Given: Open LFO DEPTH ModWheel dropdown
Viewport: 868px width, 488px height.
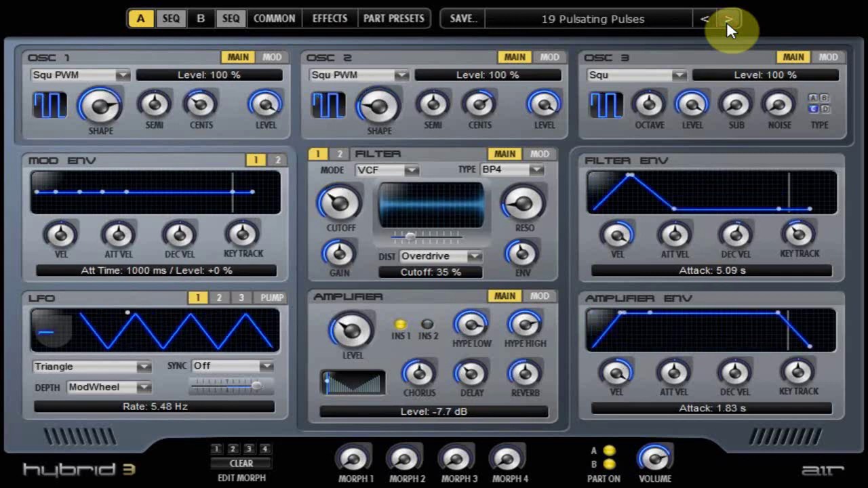Looking at the screenshot, I should coord(108,387).
